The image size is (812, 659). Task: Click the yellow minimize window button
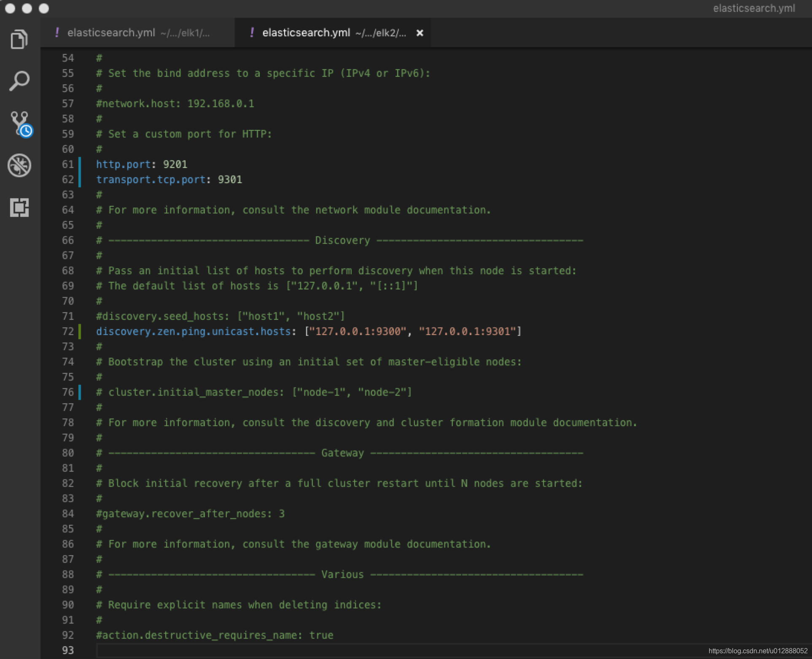tap(27, 8)
